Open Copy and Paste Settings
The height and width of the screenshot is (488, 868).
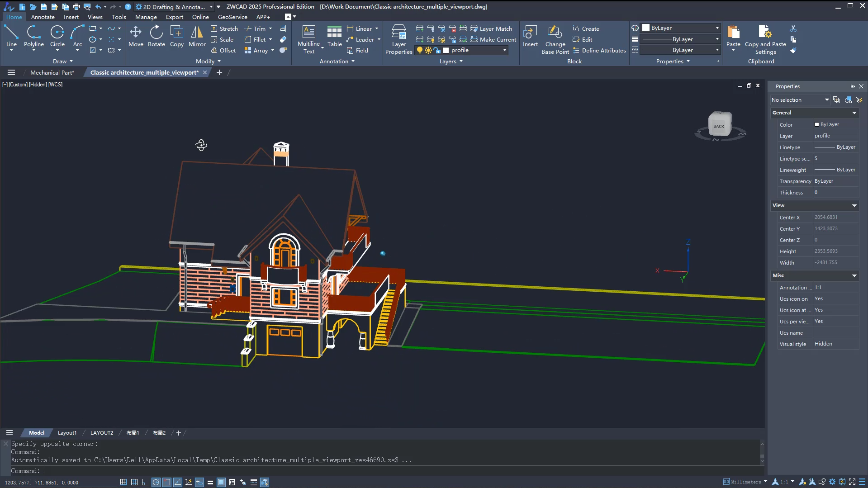point(765,40)
